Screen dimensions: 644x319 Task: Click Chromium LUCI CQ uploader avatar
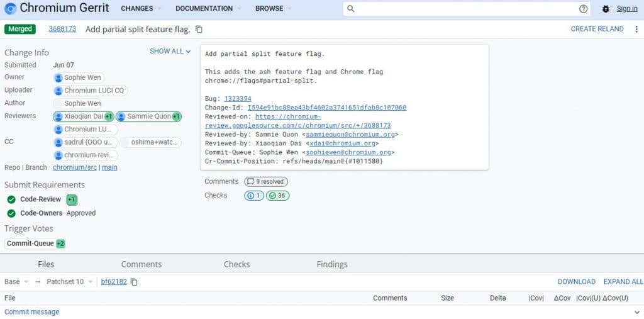(x=58, y=91)
